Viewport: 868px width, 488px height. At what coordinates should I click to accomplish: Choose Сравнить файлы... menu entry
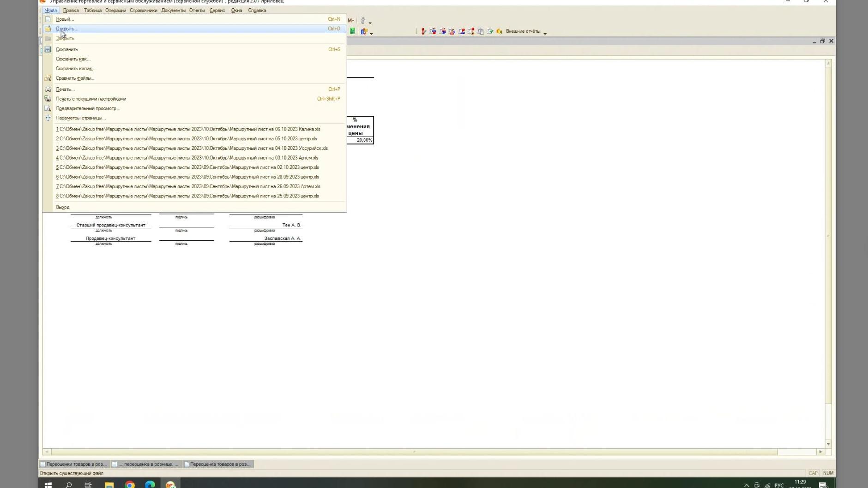(194, 78)
